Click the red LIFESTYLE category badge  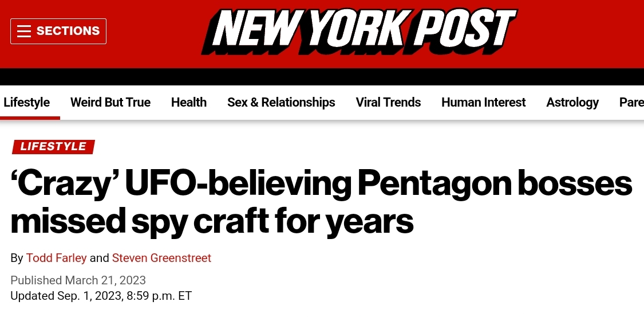pos(53,147)
